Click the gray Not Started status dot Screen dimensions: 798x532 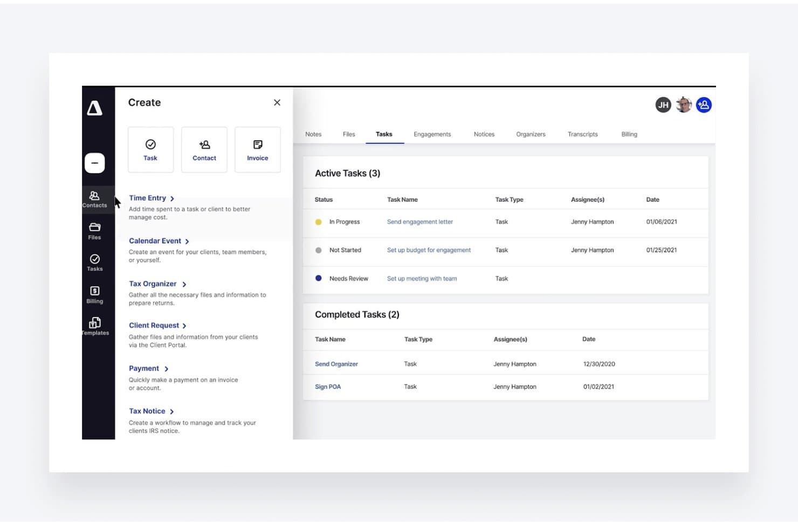(318, 250)
